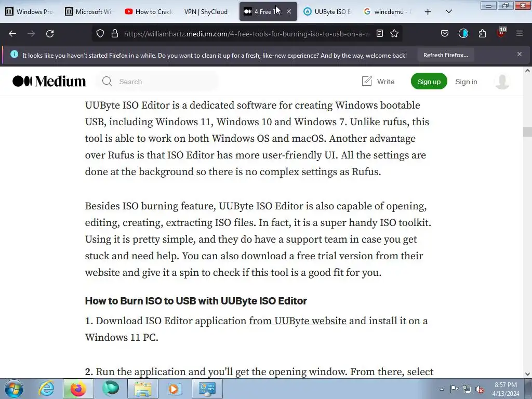This screenshot has height=399, width=532.
Task: Reload the current page
Action: [50, 34]
